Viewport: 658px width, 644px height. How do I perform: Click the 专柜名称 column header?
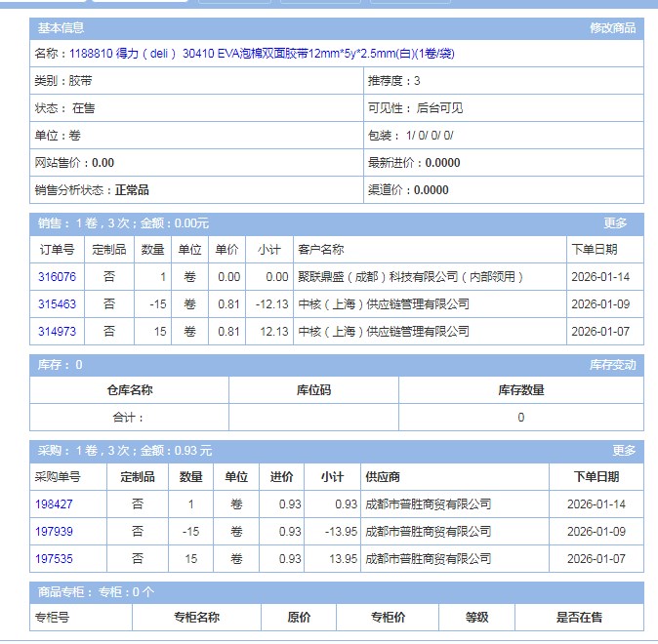click(196, 618)
